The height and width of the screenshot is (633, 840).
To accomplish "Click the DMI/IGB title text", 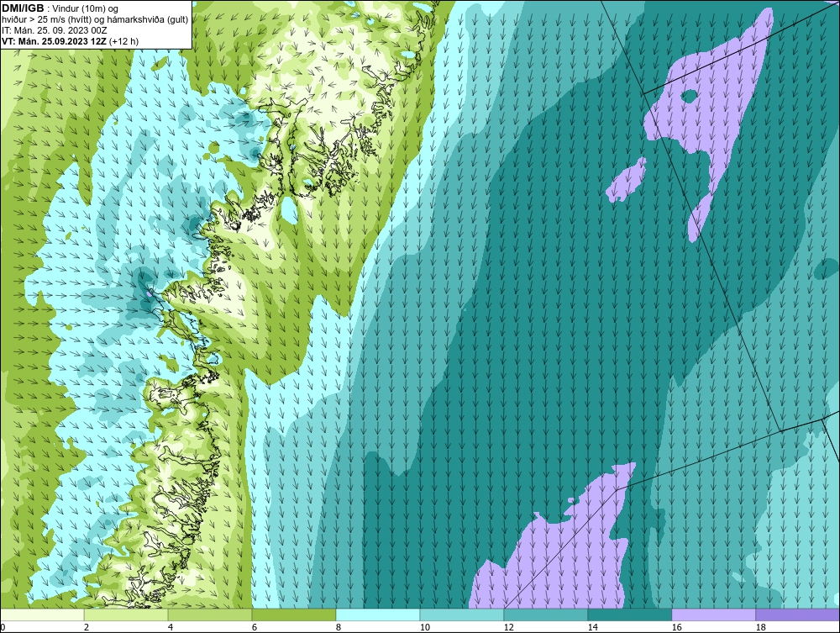I will [23, 8].
